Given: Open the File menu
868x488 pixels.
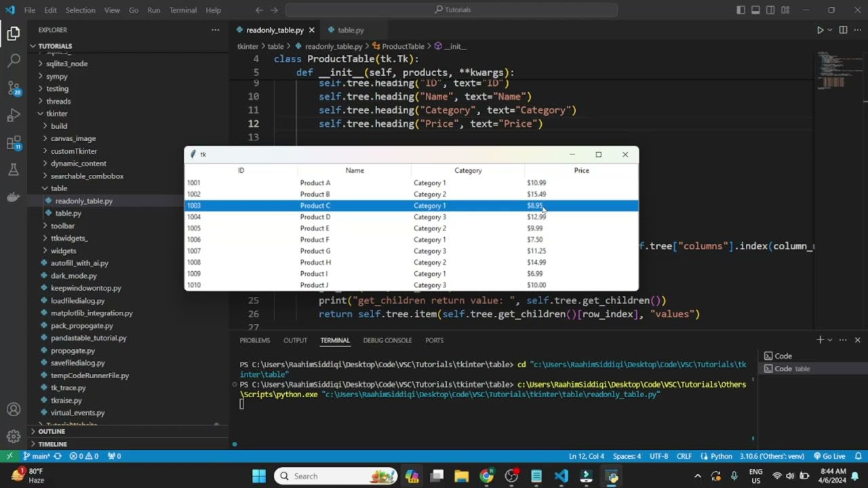Looking at the screenshot, I should (30, 10).
